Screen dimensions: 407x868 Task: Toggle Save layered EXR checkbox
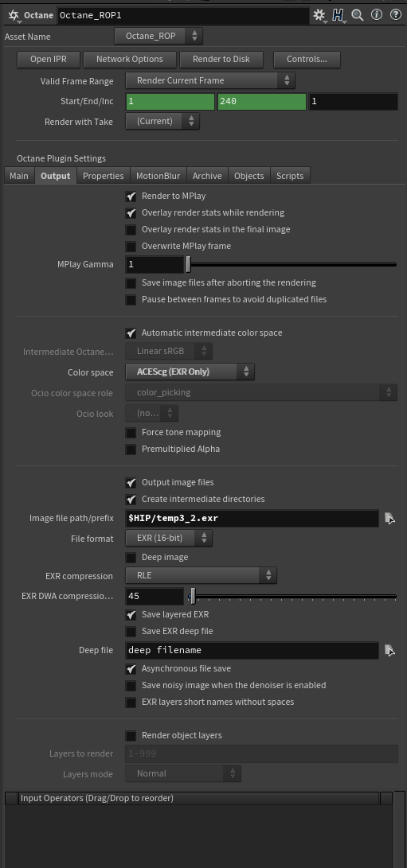[x=131, y=614]
